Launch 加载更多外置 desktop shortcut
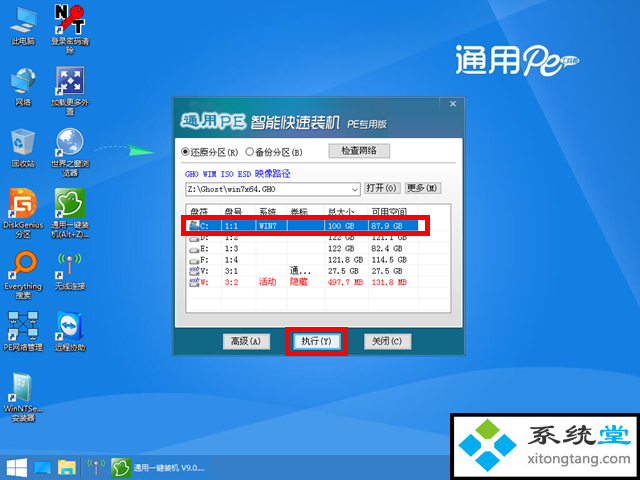 70,91
